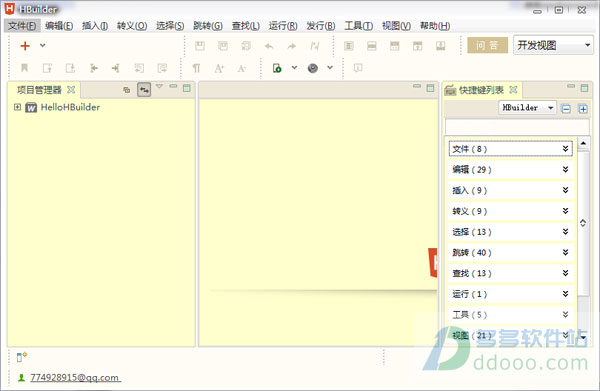The image size is (600, 391).
Task: Click the indent left arrow icon
Action: (93, 68)
